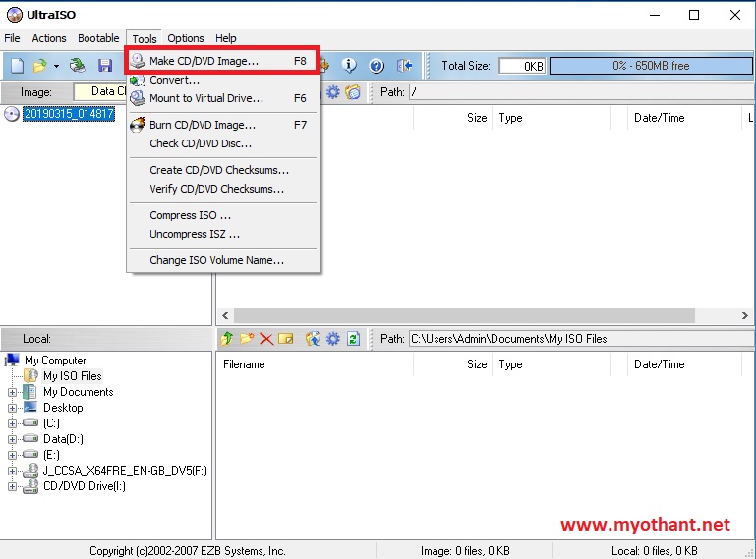Open the Actions menu
Viewport: 756px width, 559px height.
(49, 38)
